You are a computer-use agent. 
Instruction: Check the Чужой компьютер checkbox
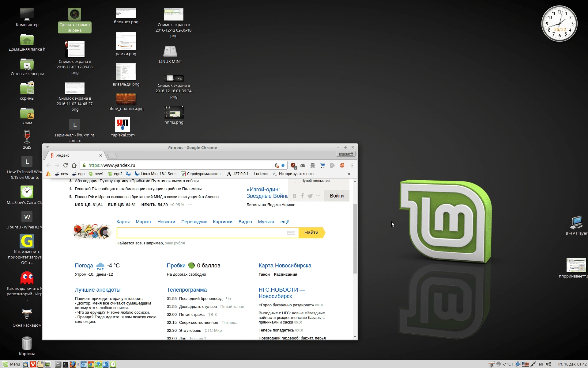297,181
